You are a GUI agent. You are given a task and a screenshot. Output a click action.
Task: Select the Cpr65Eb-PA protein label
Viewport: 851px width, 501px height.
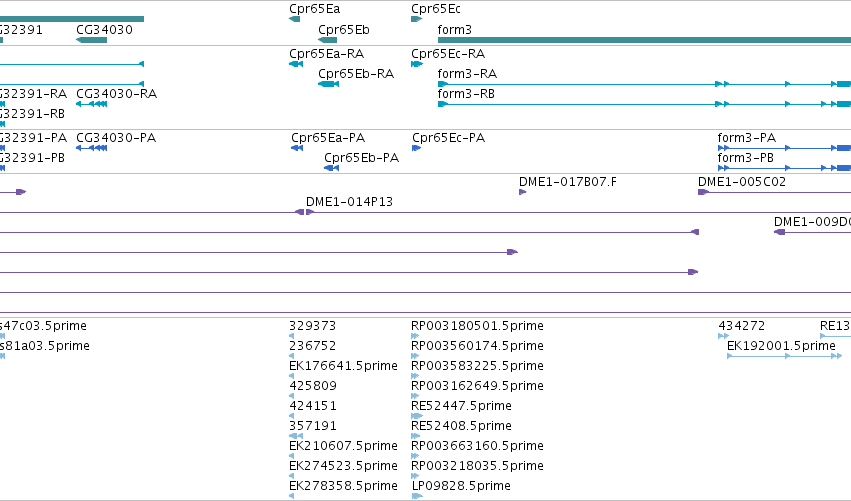coord(361,158)
